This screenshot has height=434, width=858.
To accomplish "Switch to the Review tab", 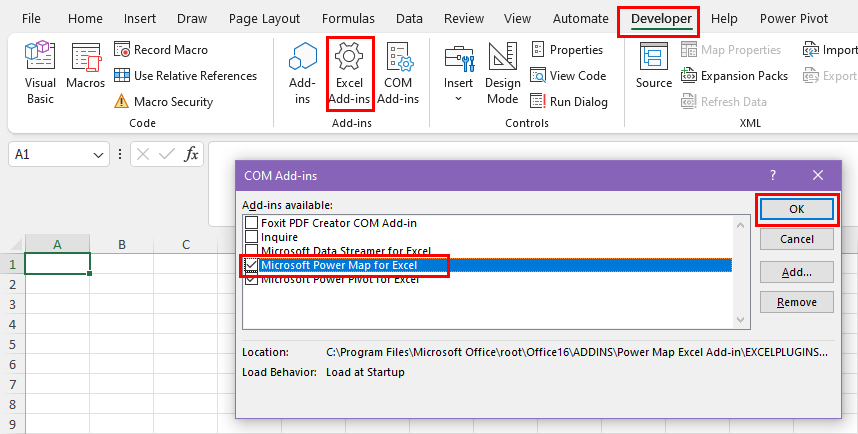I will (x=463, y=19).
